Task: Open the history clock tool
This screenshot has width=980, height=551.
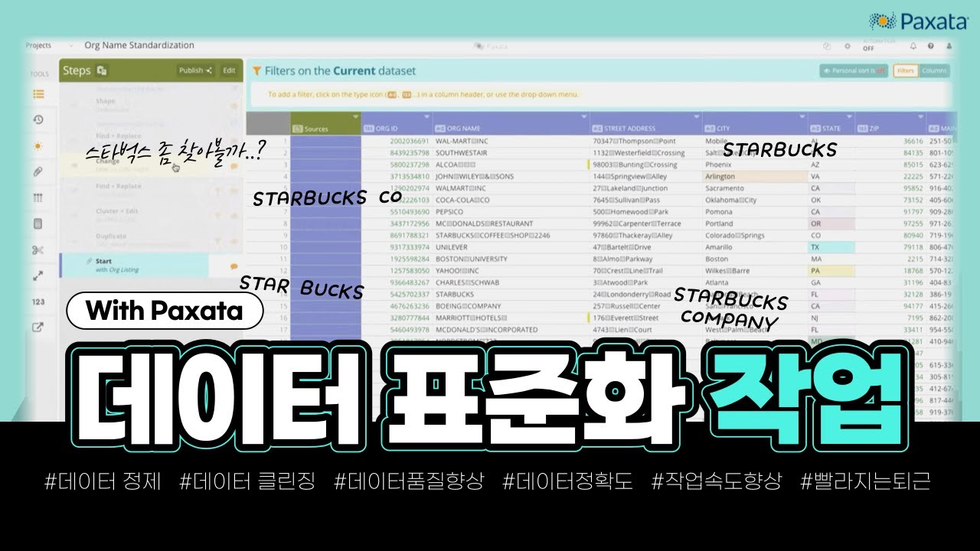Action: click(38, 119)
